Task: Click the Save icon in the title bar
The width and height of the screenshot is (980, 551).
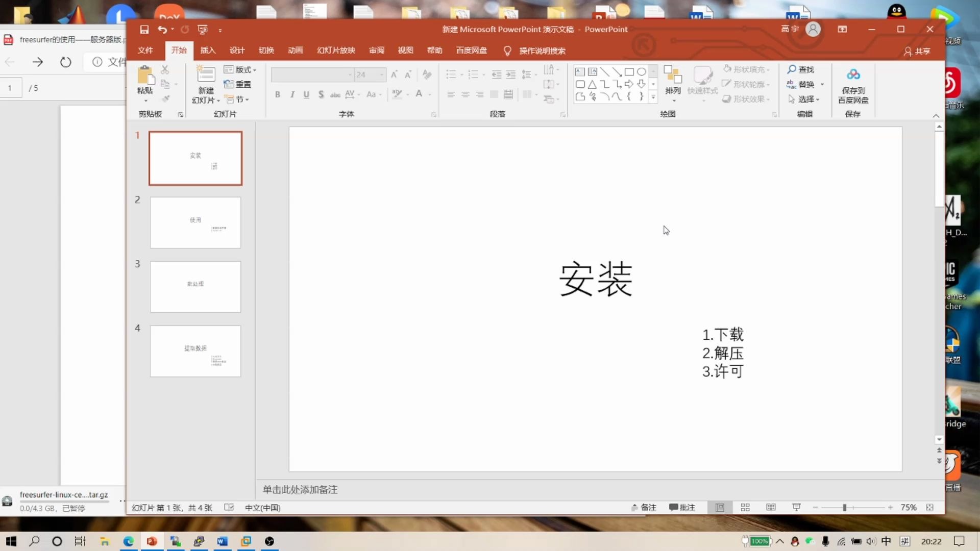Action: pos(144,30)
